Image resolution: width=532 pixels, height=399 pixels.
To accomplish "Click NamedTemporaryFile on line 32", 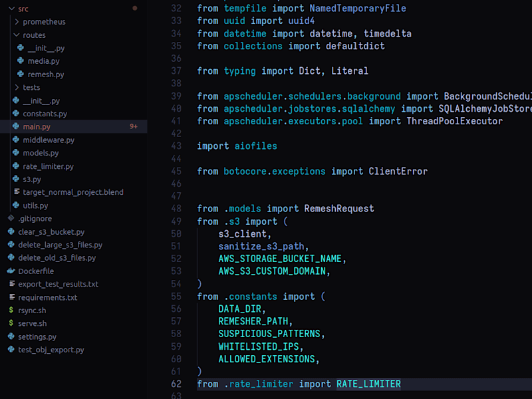I will coord(358,8).
